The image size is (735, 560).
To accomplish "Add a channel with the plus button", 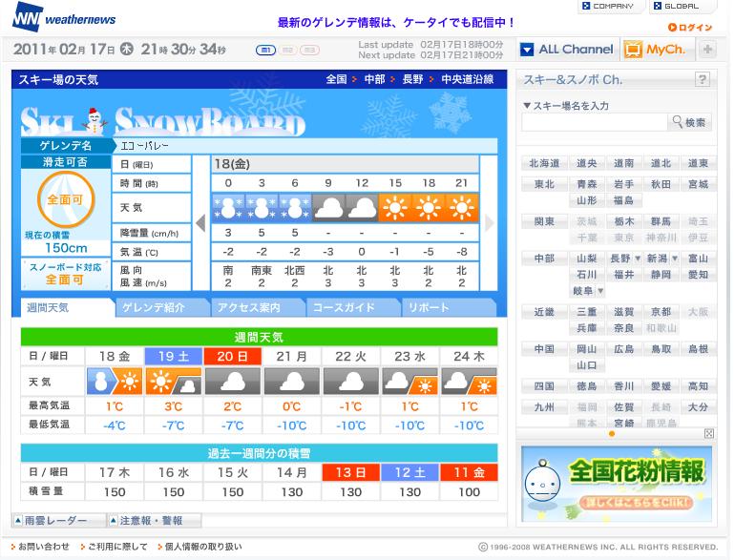I will 707,49.
